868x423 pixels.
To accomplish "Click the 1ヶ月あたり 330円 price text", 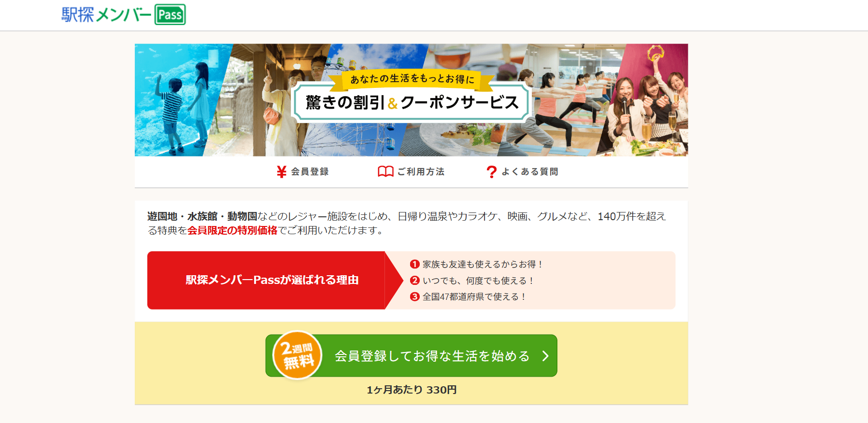I will (x=412, y=390).
